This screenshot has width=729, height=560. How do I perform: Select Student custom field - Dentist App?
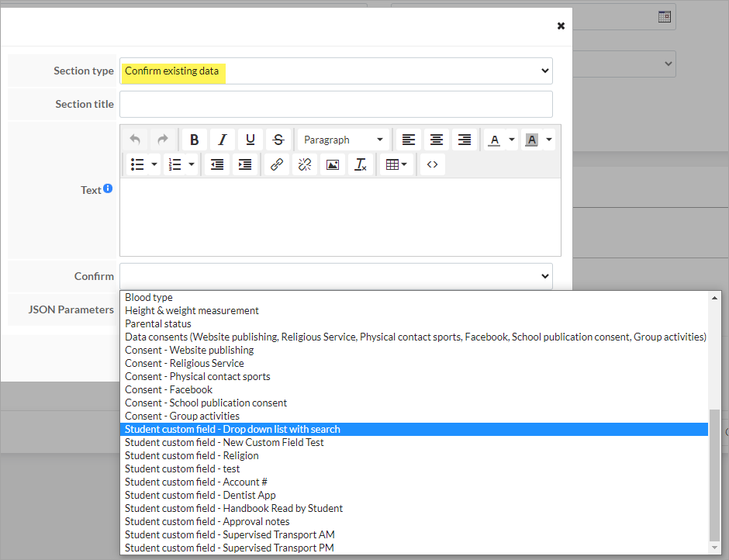pos(414,495)
